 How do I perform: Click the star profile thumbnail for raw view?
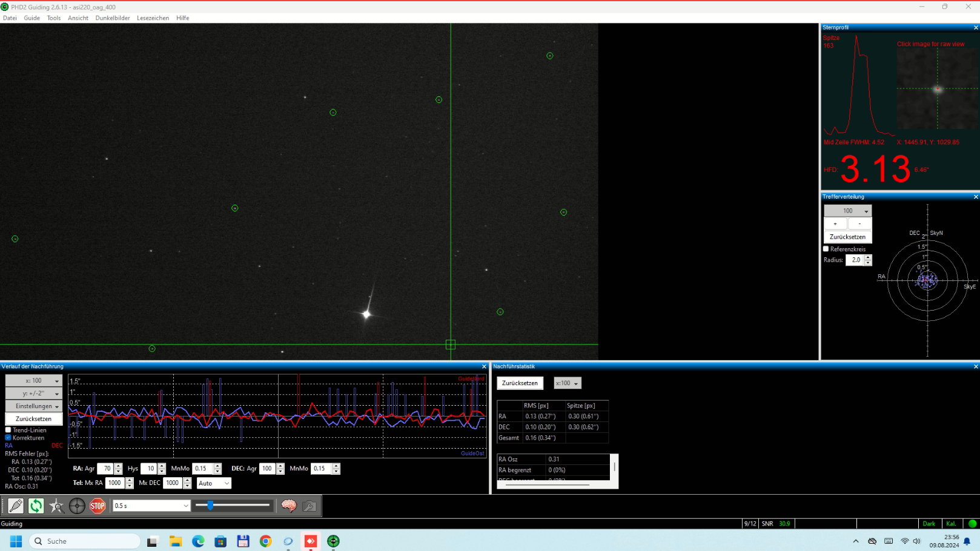tap(938, 89)
